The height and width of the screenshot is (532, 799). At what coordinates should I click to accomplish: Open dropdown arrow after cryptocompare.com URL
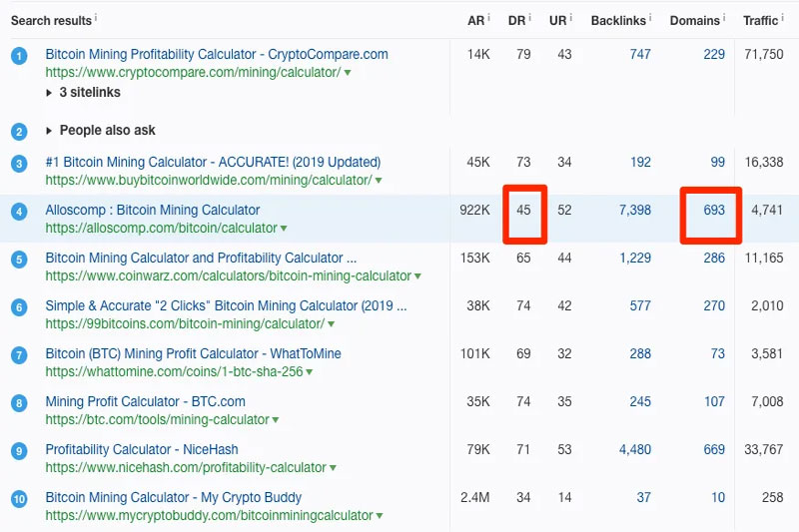click(348, 73)
